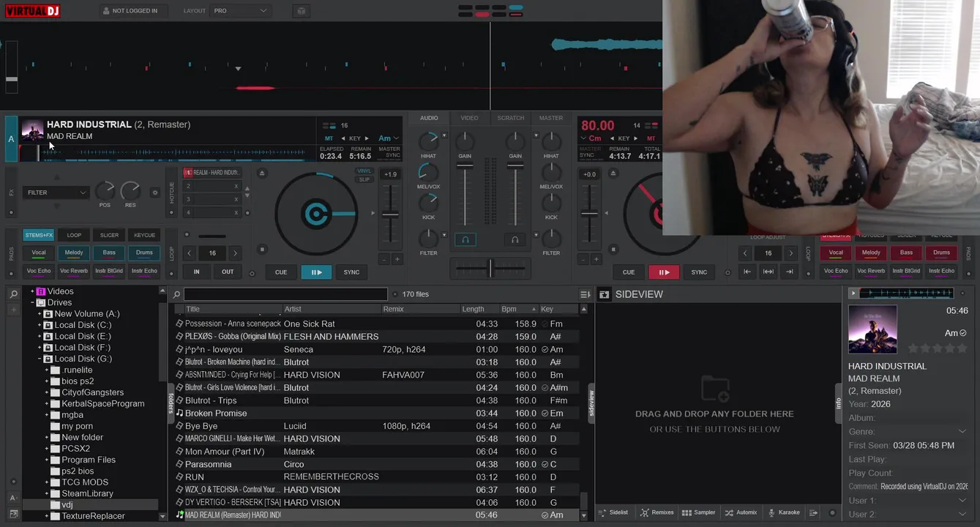Click the right deck headphone cue button
The image size is (980, 527).
pyautogui.click(x=515, y=239)
